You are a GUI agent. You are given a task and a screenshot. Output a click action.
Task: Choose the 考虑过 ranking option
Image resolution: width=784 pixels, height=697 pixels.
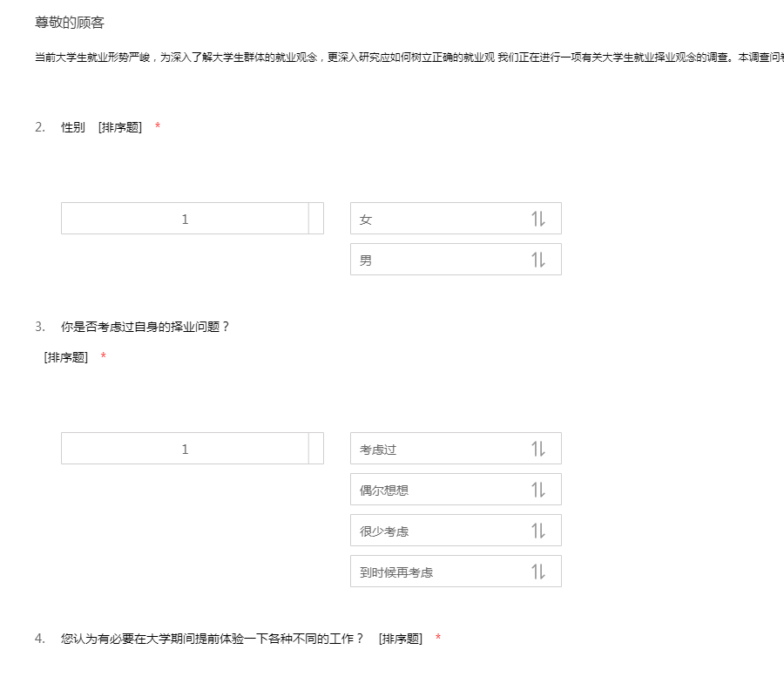[436, 449]
